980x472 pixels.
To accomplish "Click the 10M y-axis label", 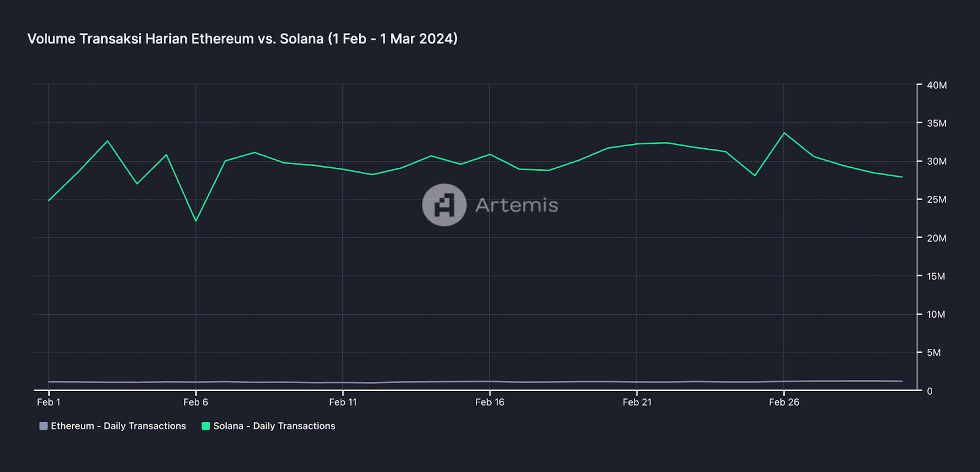I will (x=936, y=315).
